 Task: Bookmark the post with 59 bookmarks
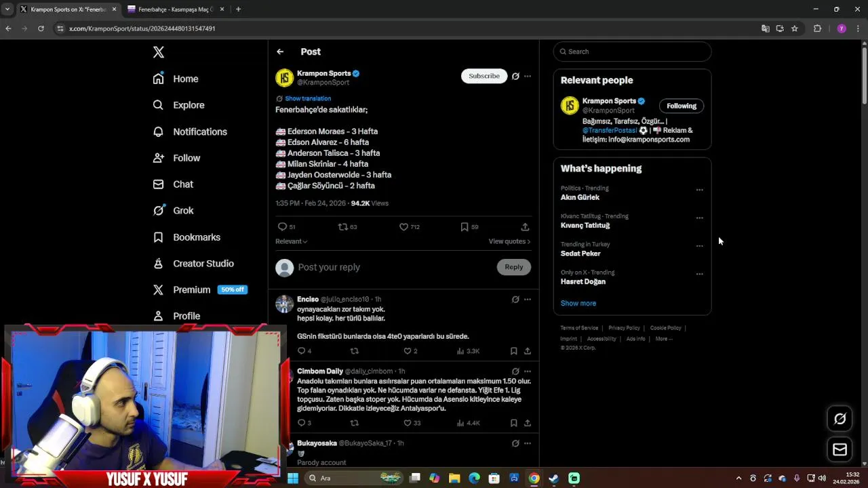click(465, 227)
